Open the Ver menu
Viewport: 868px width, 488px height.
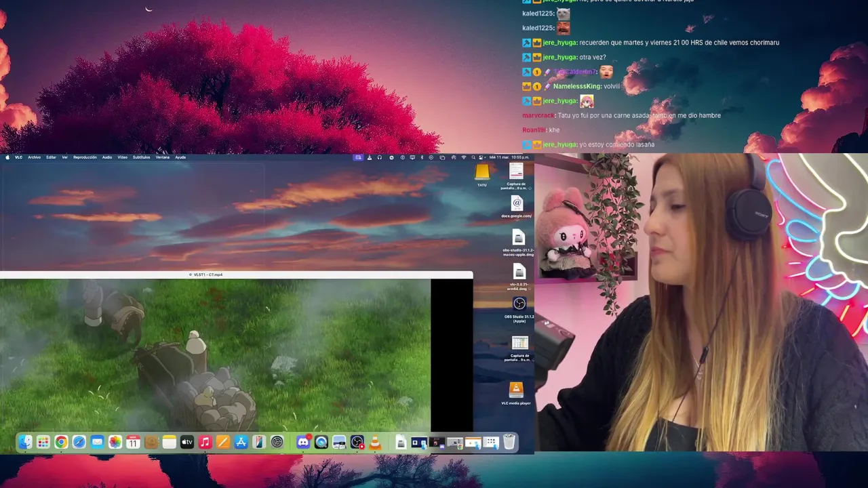click(x=64, y=157)
